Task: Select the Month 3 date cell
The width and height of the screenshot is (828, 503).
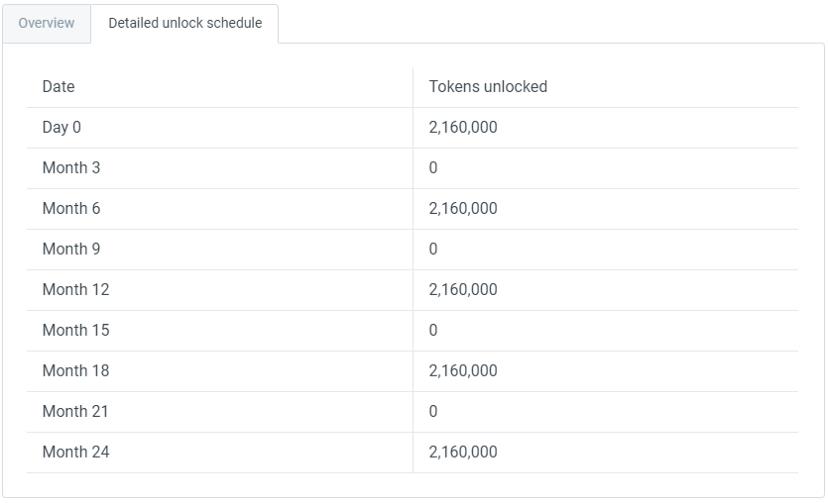Action: tap(71, 168)
